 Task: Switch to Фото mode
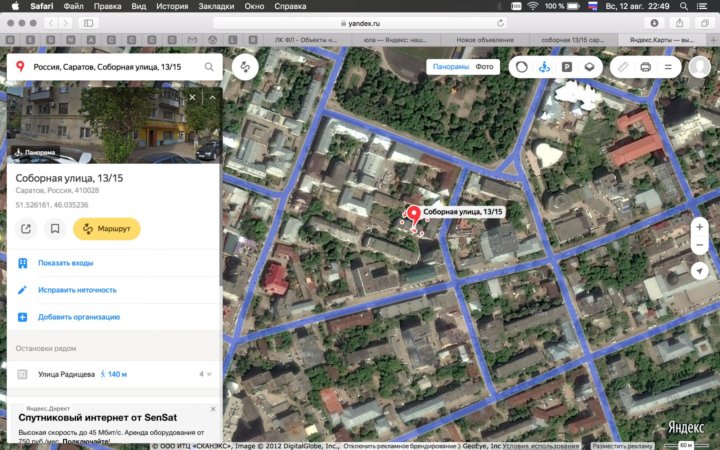click(484, 67)
